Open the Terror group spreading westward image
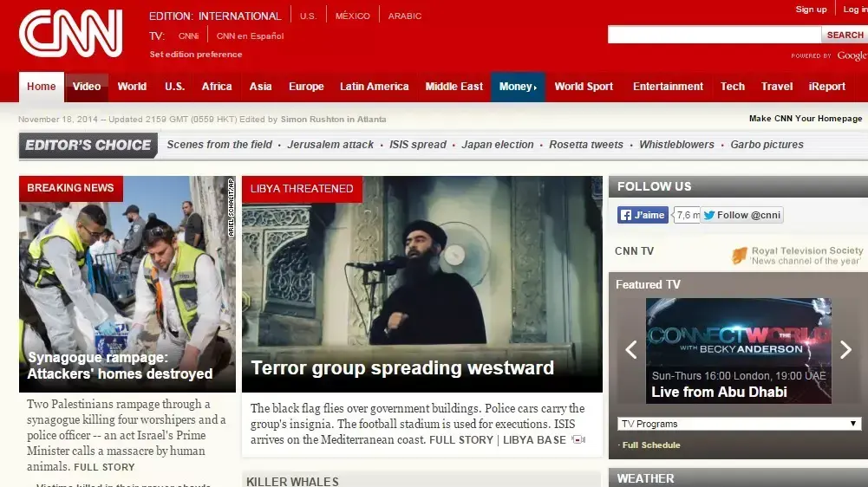The width and height of the screenshot is (868, 487). [x=421, y=284]
